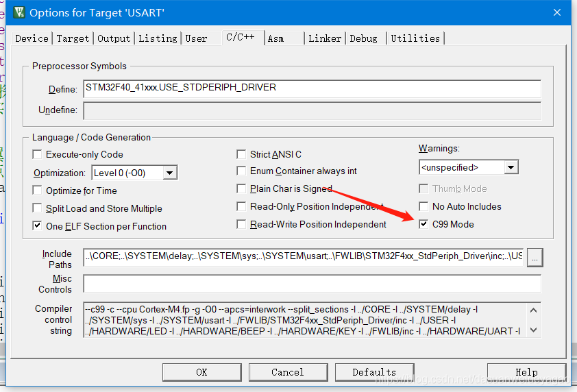Enable Read-Only Position Independent
This screenshot has height=392, width=577.
(x=241, y=206)
